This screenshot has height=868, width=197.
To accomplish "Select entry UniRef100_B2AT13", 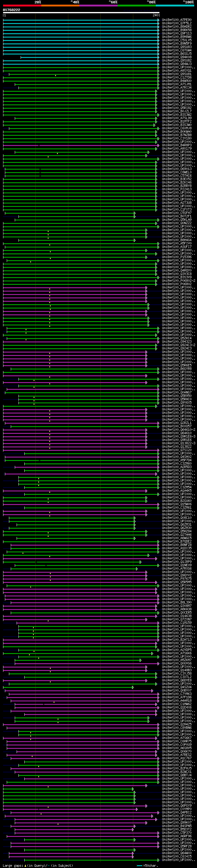I will [x=177, y=640].
